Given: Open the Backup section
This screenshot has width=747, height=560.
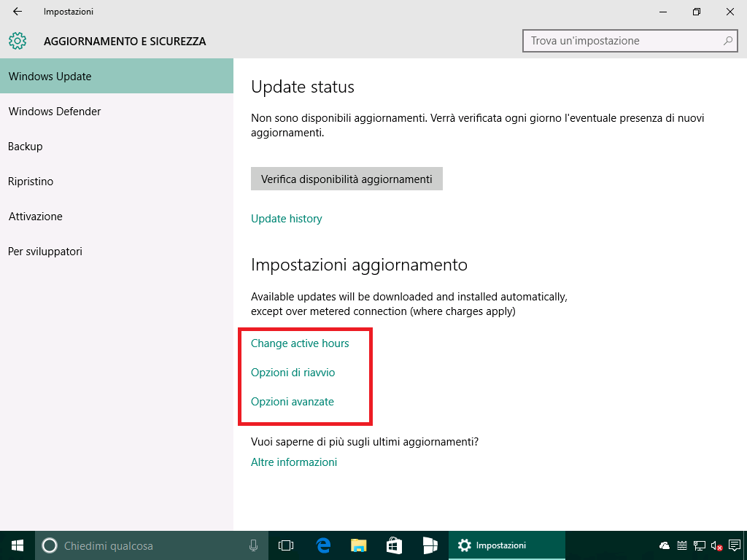Looking at the screenshot, I should (x=117, y=146).
